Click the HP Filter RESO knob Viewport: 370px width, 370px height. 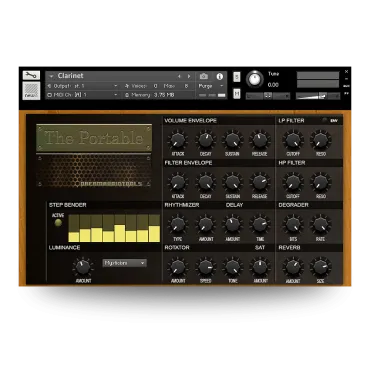pyautogui.click(x=321, y=182)
